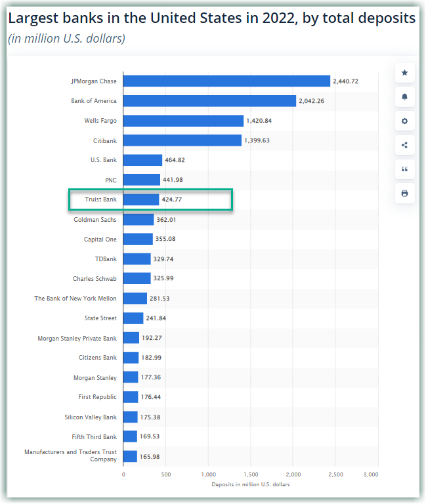Click the State Street bar
Screen dimensions: 426x504
pos(133,318)
